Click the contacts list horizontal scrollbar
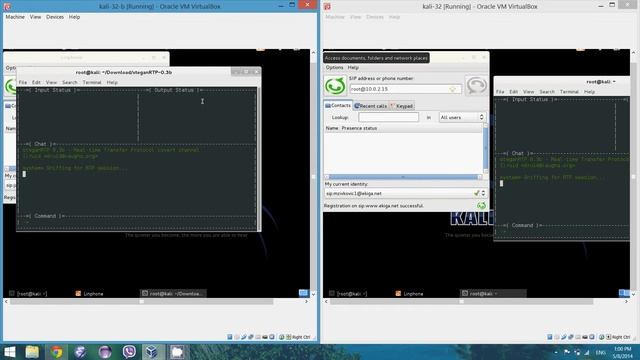Image resolution: width=640 pixels, height=360 pixels. point(403,177)
